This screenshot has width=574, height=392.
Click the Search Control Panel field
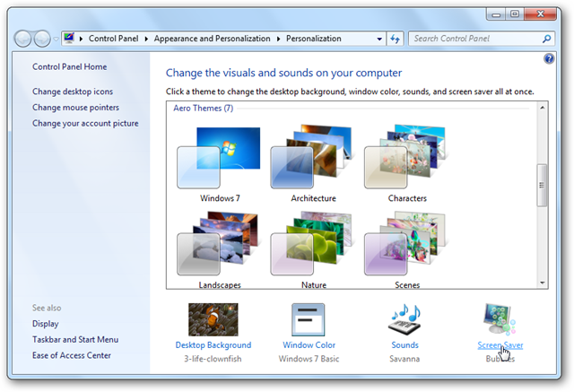[x=481, y=39]
